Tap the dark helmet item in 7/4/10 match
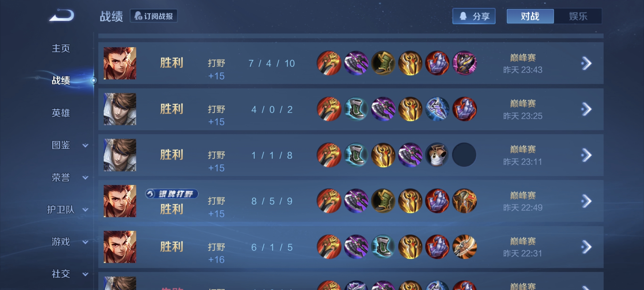Viewport: 644px width, 290px height. tap(464, 63)
